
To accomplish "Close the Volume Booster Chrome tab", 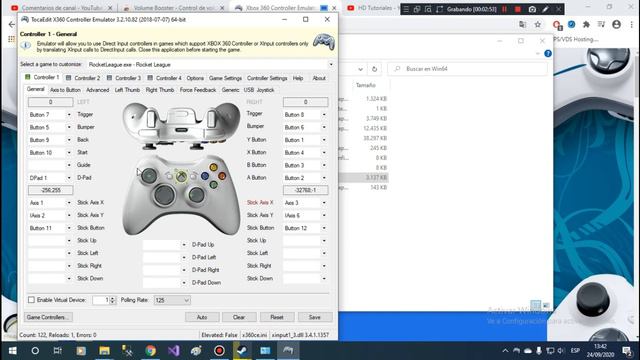I will [x=222, y=8].
